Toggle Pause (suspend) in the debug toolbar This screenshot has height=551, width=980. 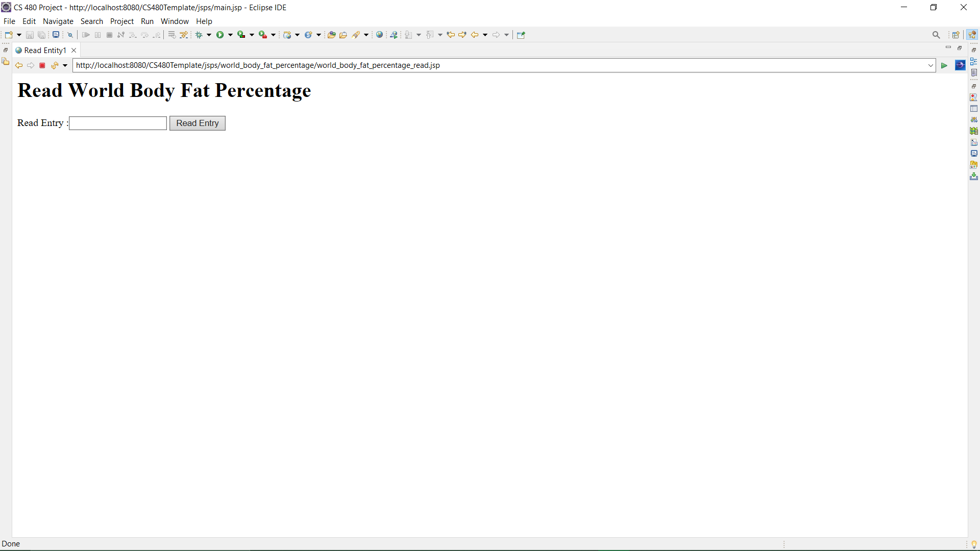97,35
